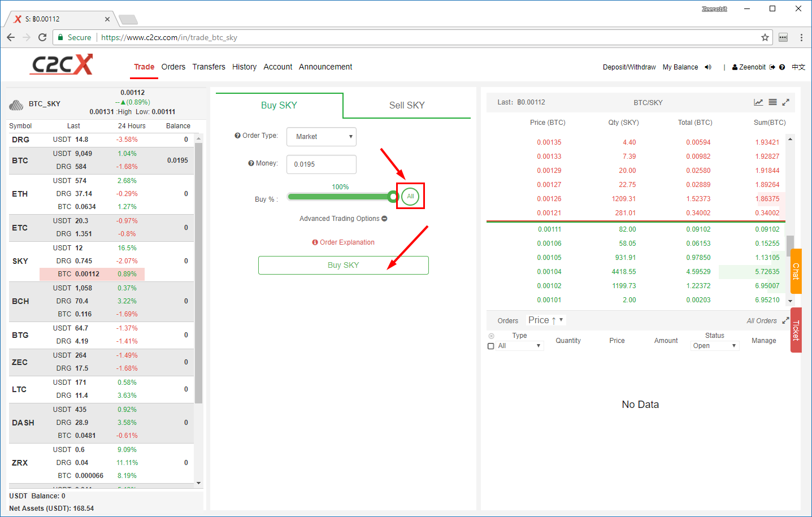Click the BTC_SKY coin stack icon
The height and width of the screenshot is (517, 812).
[16, 105]
